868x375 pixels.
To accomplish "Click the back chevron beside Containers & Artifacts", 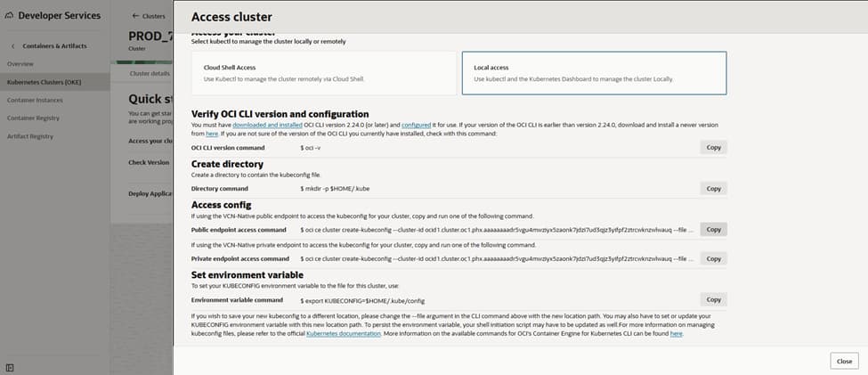I will click(x=13, y=46).
